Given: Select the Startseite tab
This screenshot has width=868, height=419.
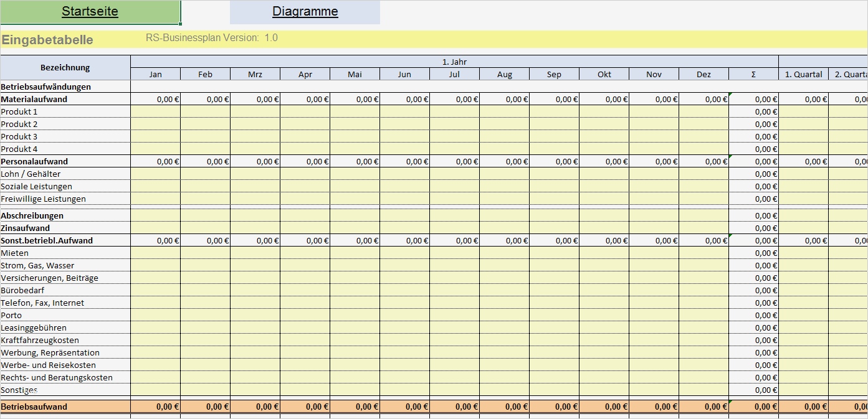Looking at the screenshot, I should [x=90, y=11].
